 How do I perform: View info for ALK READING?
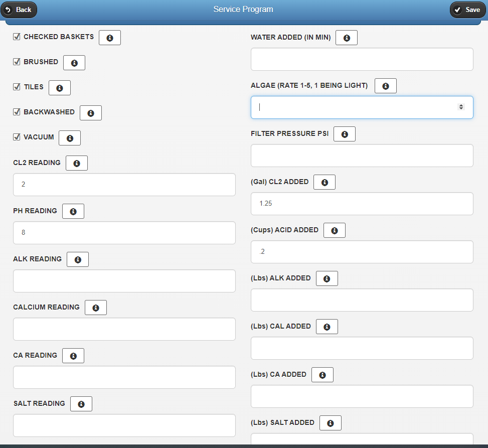click(77, 259)
